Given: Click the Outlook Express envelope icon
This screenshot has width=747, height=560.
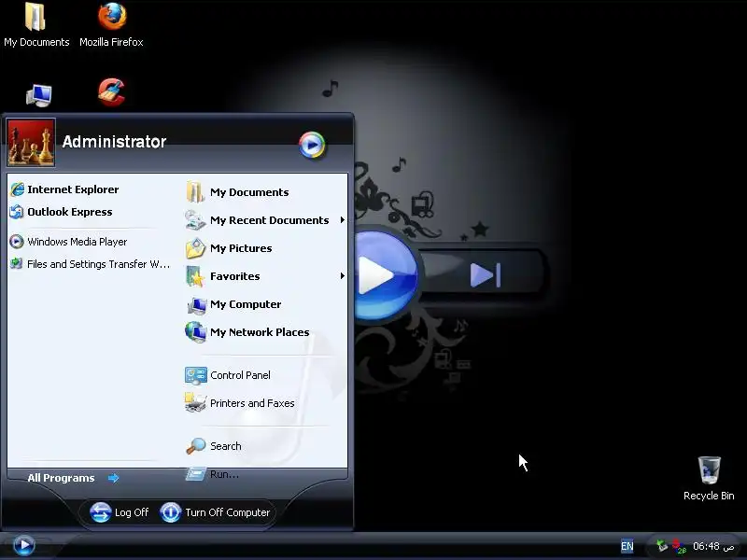Looking at the screenshot, I should (17, 212).
